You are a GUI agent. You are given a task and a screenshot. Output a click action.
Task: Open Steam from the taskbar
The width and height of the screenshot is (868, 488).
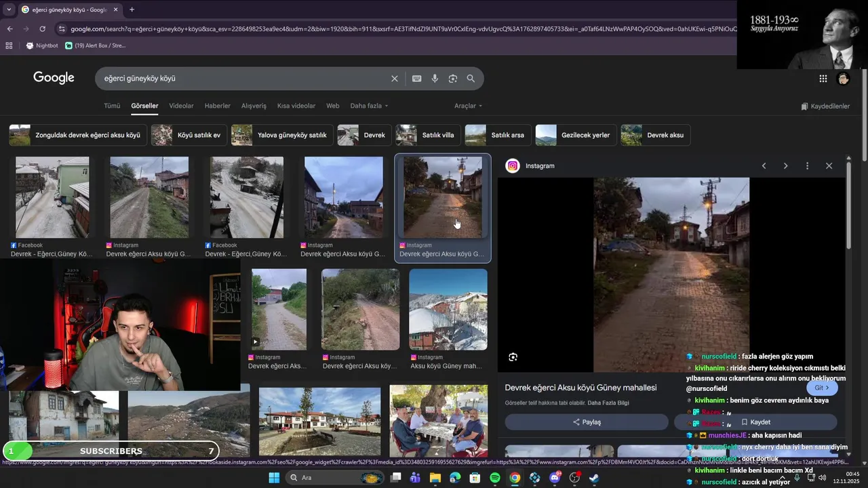point(594,478)
